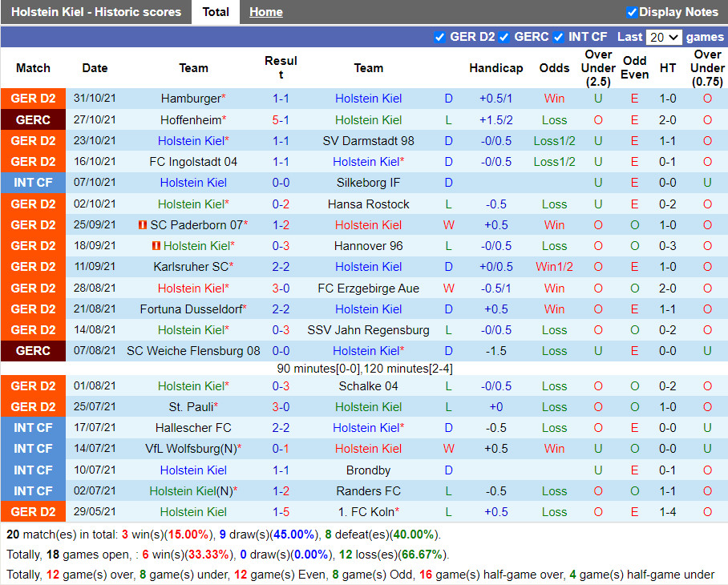Click the red card icon beside SC Paderborn 07
Image resolution: width=728 pixels, height=585 pixels.
point(143,225)
